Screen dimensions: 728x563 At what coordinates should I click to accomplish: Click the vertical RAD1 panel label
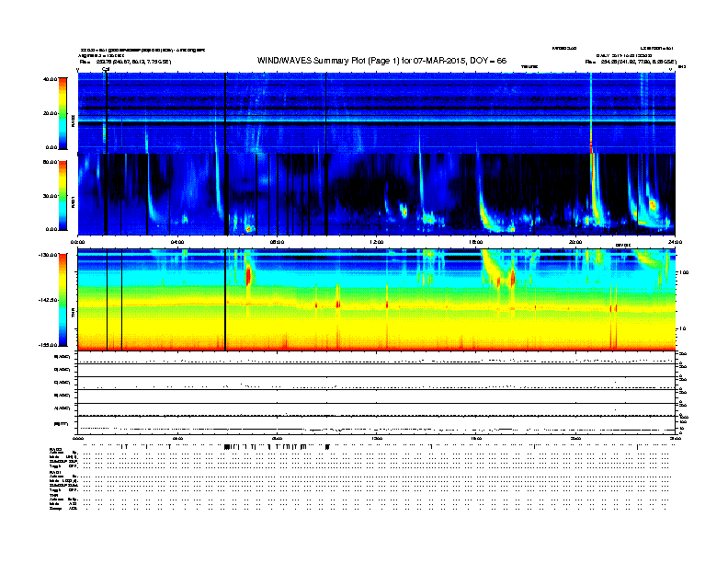(73, 201)
